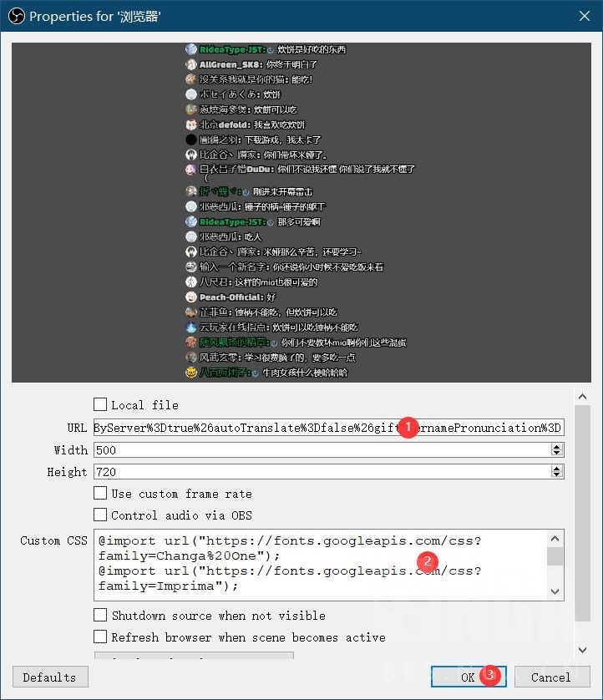The image size is (603, 700).
Task: Increase Width using the up stepper arrow
Action: pos(556,446)
